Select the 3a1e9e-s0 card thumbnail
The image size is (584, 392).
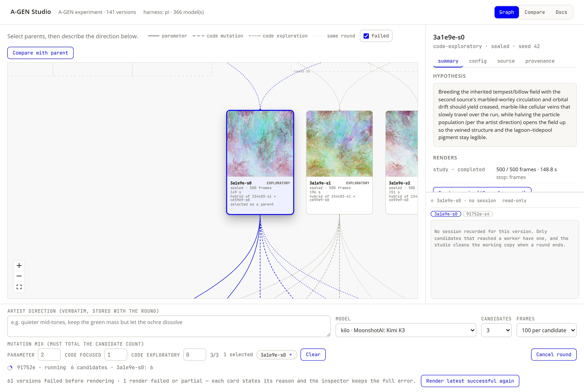260,144
